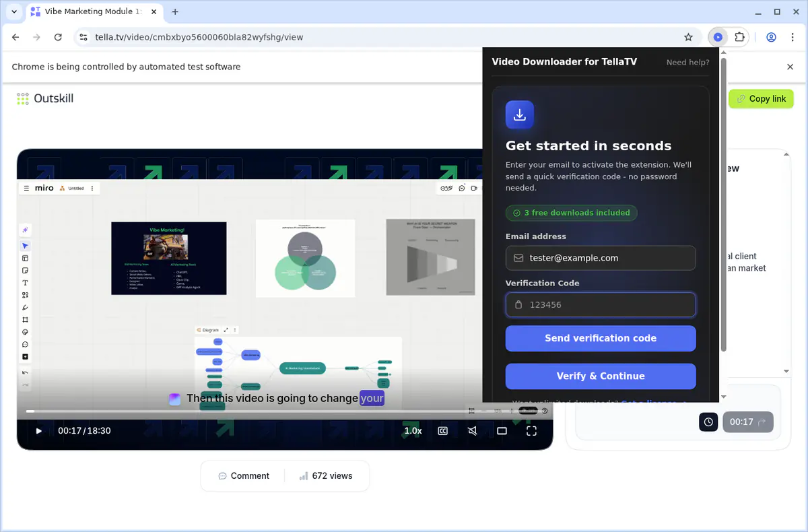The image size is (808, 532).
Task: Open playback speed 1.0x menu
Action: coord(413,431)
